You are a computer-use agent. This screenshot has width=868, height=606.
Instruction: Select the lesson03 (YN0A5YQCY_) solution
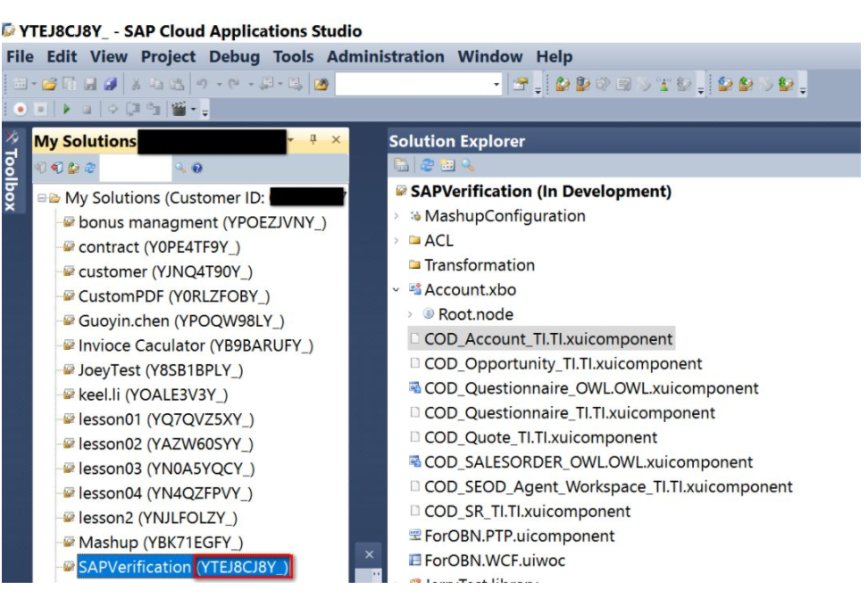coord(167,469)
